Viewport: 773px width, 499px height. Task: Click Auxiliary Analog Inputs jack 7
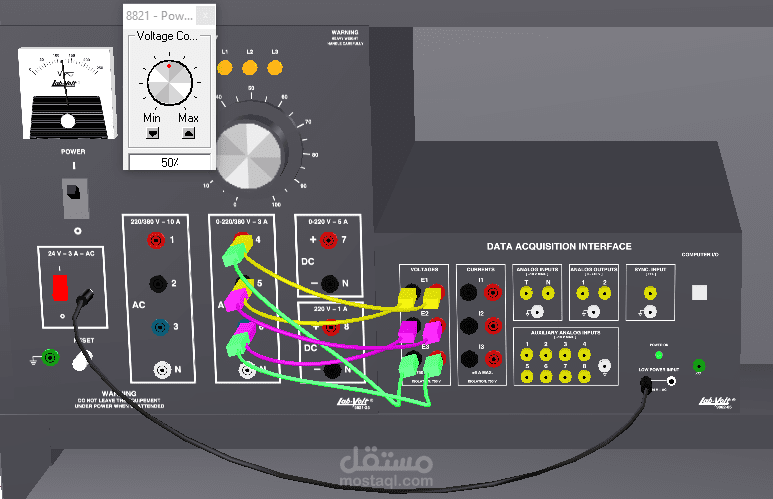click(565, 377)
